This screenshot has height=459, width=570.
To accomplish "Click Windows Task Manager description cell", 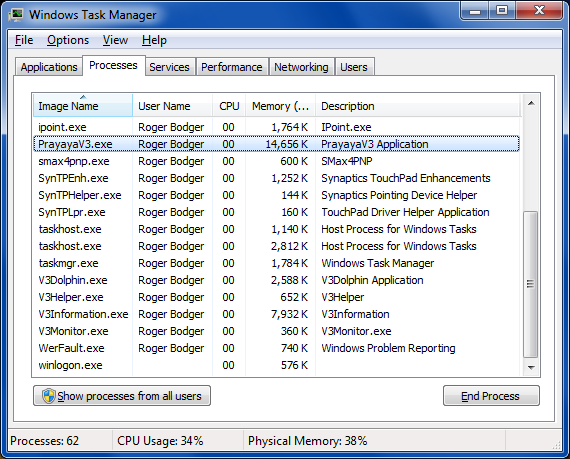I will pos(378,263).
